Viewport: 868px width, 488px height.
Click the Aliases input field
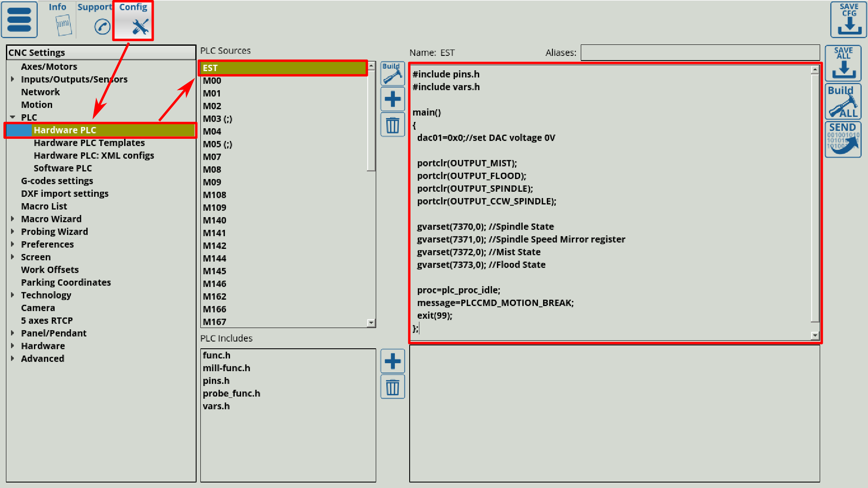700,53
